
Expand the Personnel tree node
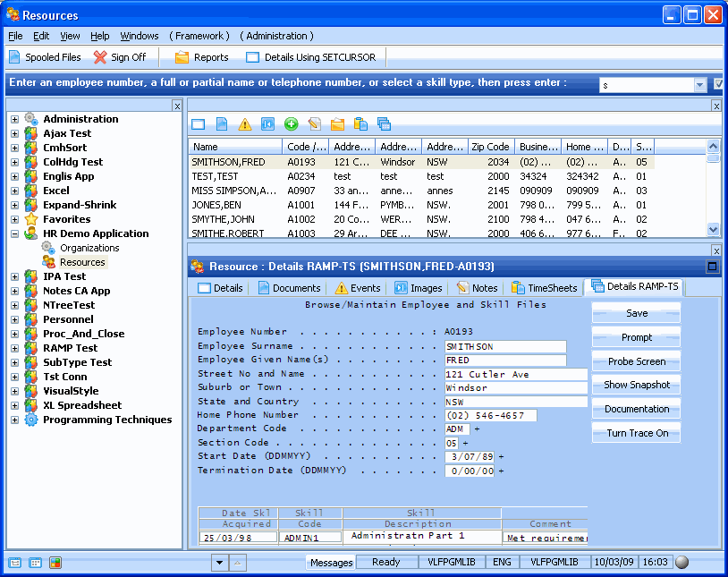point(14,319)
